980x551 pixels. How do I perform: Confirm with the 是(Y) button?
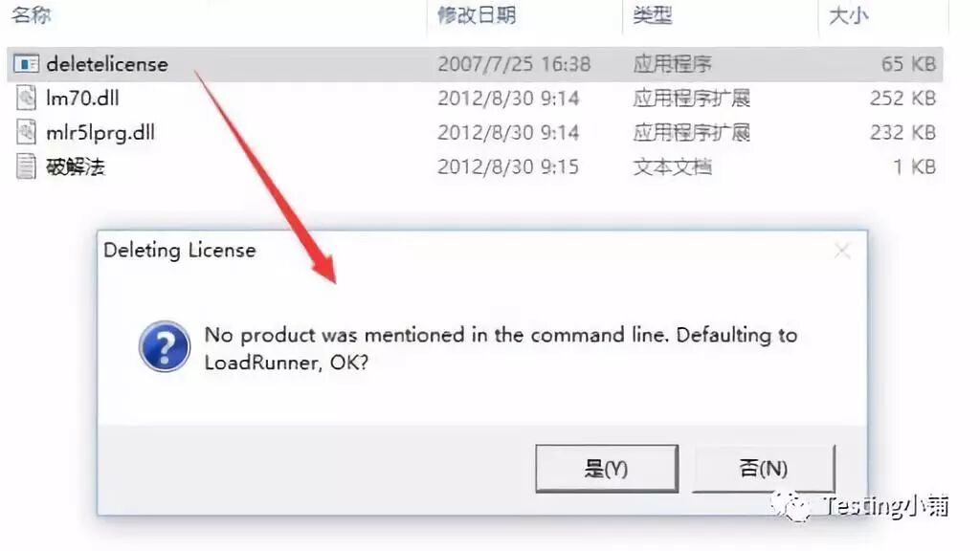[606, 469]
